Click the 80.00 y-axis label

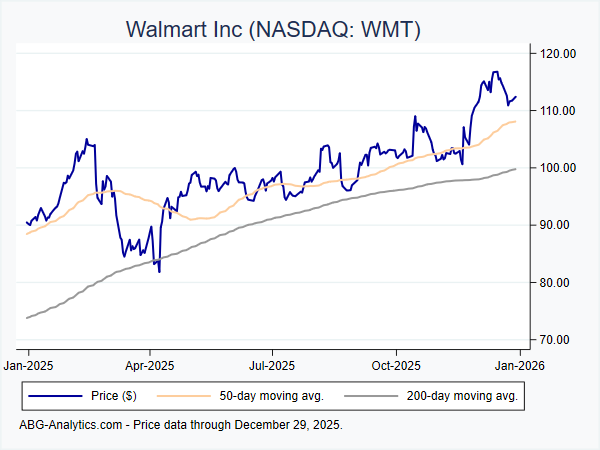553,282
